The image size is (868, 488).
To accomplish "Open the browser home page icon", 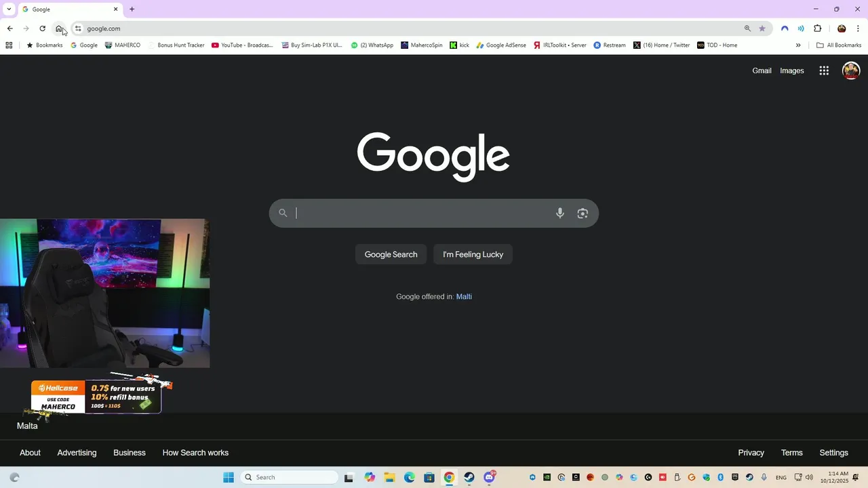I will click(x=59, y=28).
